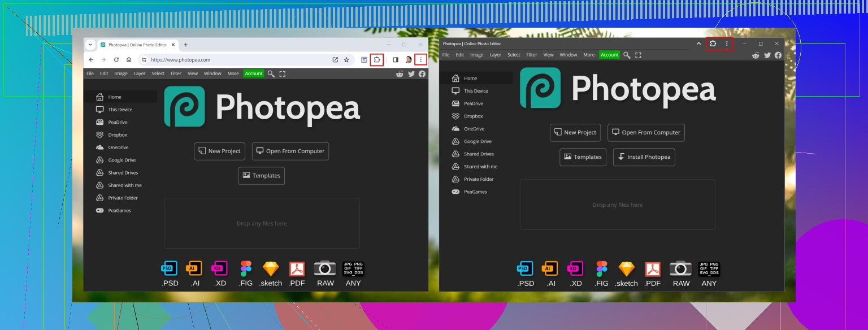Open the Filter menu in the browser window
The image size is (868, 330).
pos(176,73)
